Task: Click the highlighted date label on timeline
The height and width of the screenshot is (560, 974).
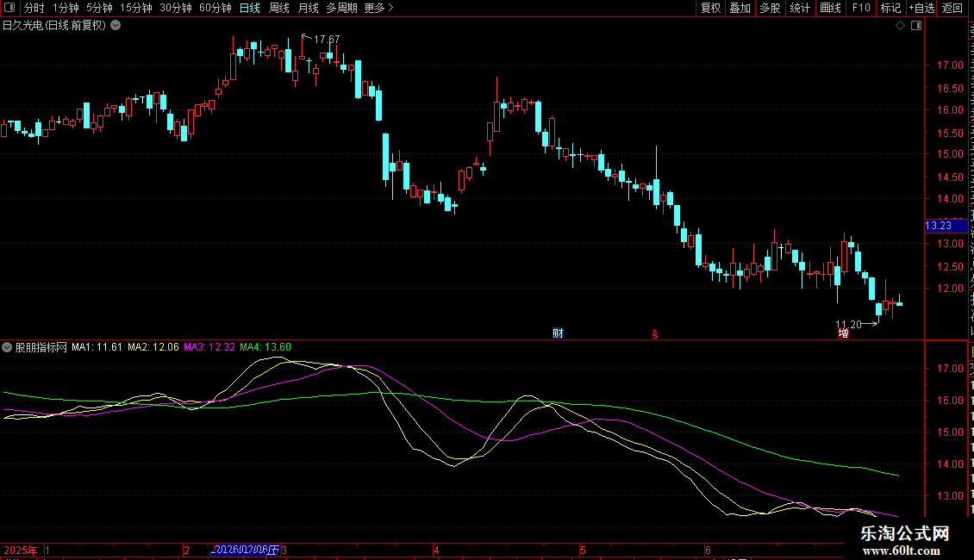Action: tap(246, 550)
